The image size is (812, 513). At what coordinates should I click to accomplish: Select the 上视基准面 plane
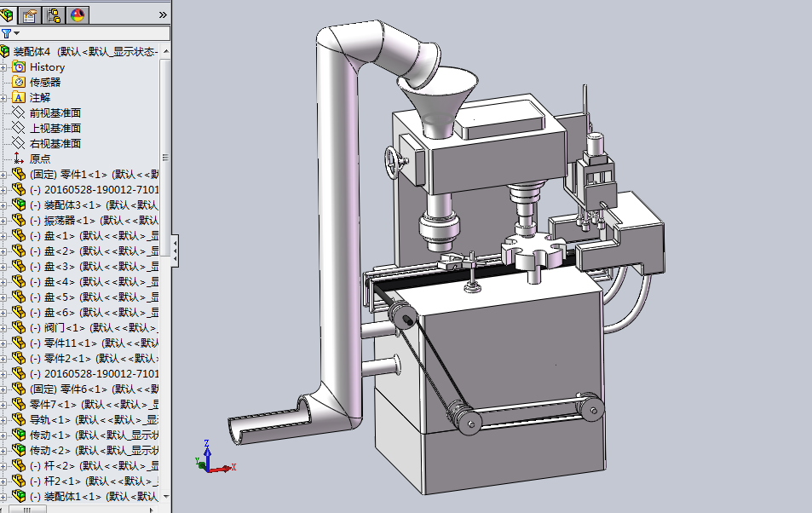55,129
